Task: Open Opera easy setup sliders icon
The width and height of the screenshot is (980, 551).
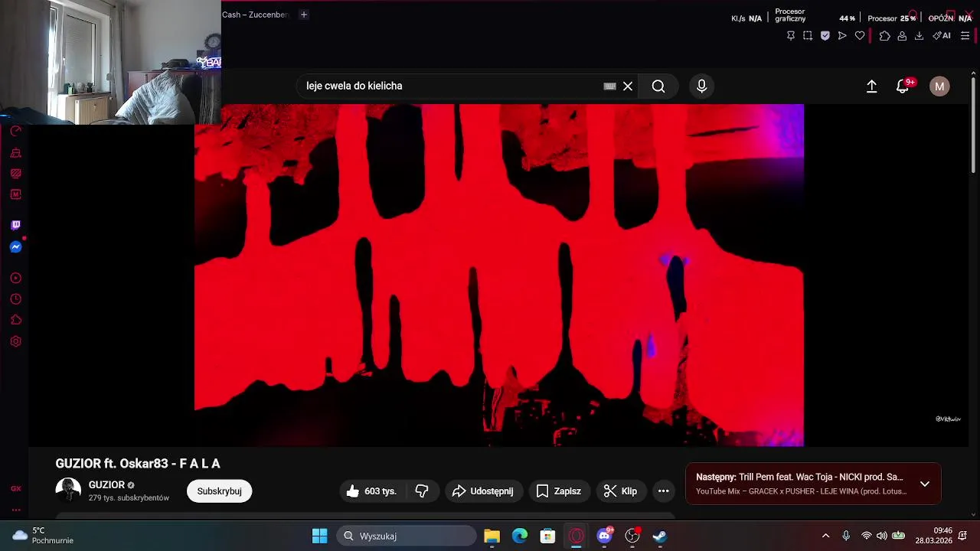Action: 965,36
